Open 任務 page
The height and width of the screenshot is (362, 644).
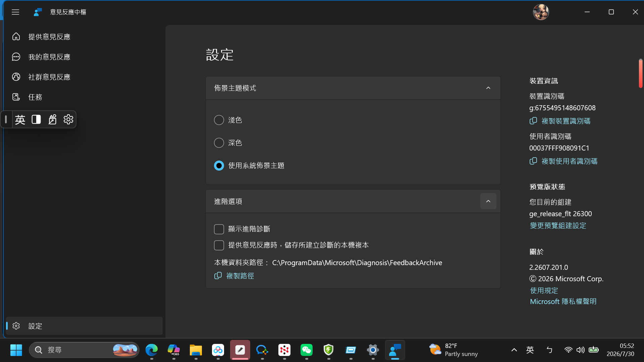[x=84, y=97]
